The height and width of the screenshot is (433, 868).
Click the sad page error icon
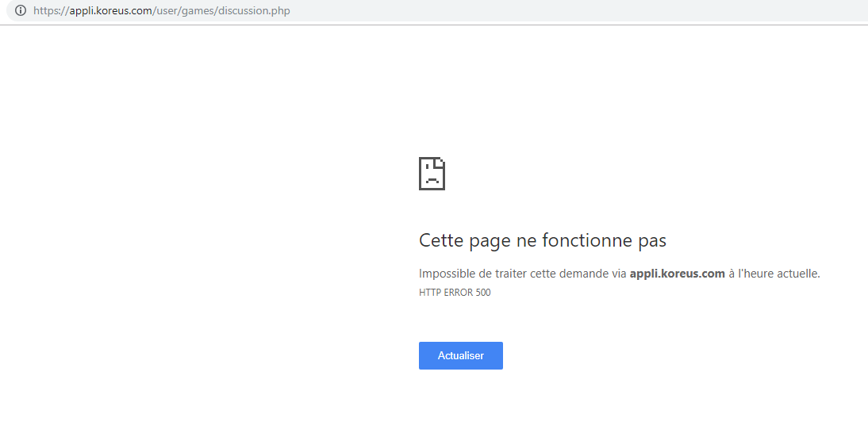432,173
